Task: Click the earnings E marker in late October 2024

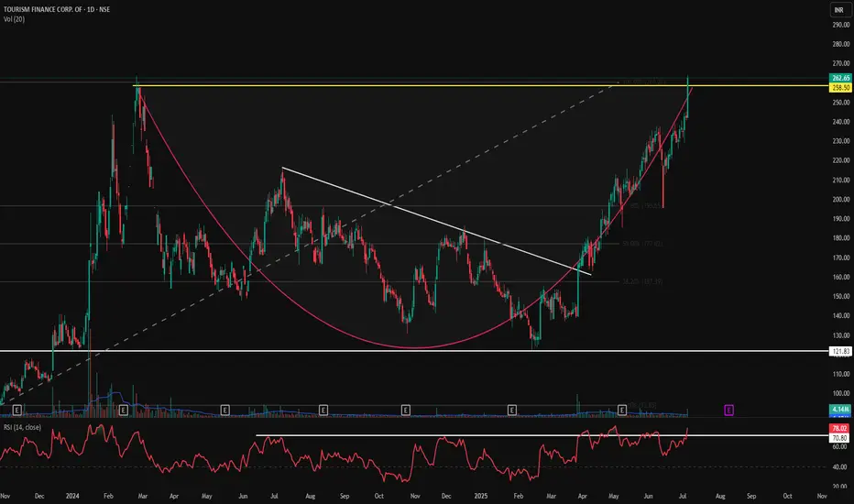Action: pyautogui.click(x=406, y=410)
